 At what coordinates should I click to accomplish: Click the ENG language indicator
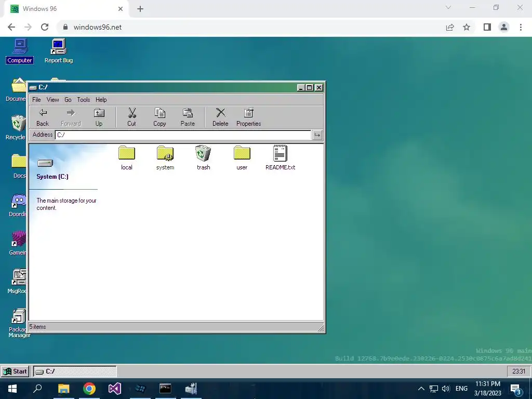point(461,389)
